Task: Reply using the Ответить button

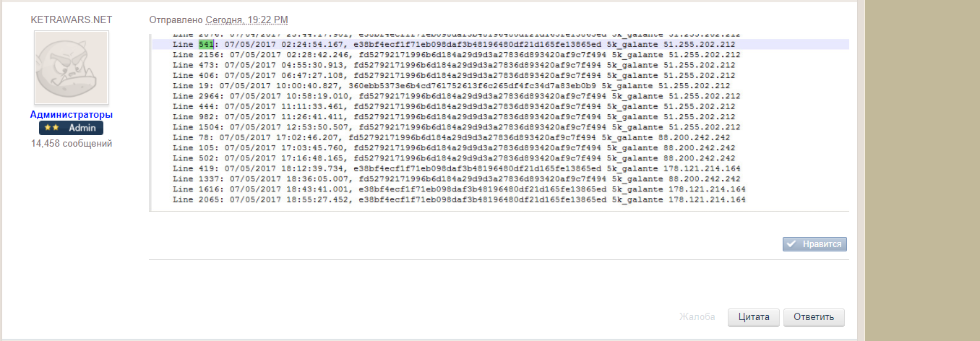Action: click(814, 317)
